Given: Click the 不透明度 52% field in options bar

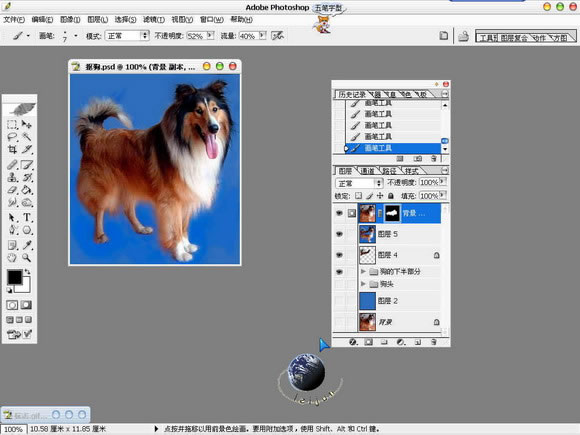Looking at the screenshot, I should [196, 36].
